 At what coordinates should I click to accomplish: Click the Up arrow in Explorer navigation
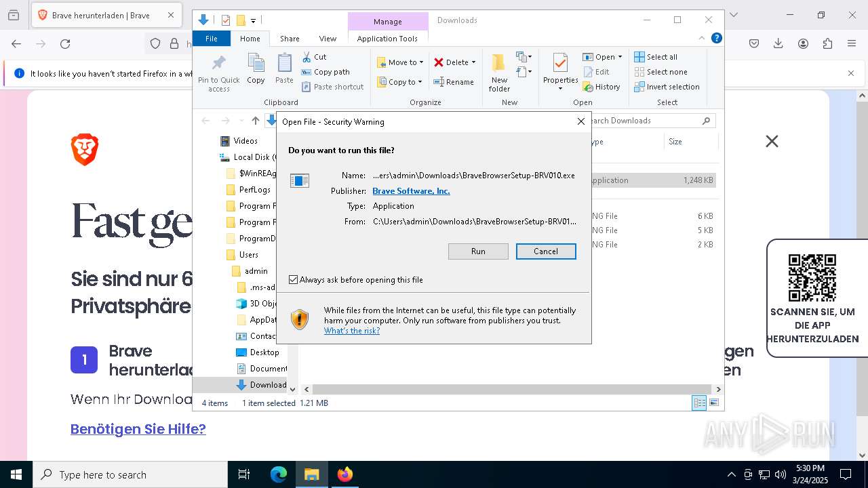255,121
